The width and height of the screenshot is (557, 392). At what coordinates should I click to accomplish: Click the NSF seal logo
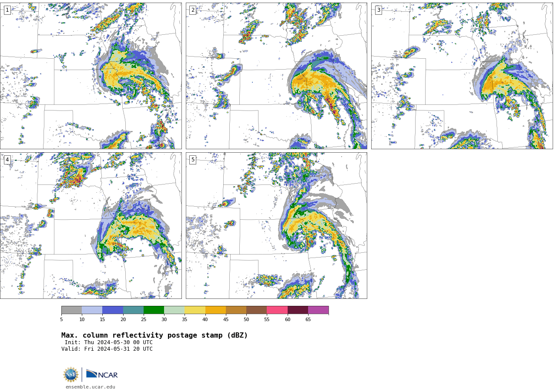71,375
